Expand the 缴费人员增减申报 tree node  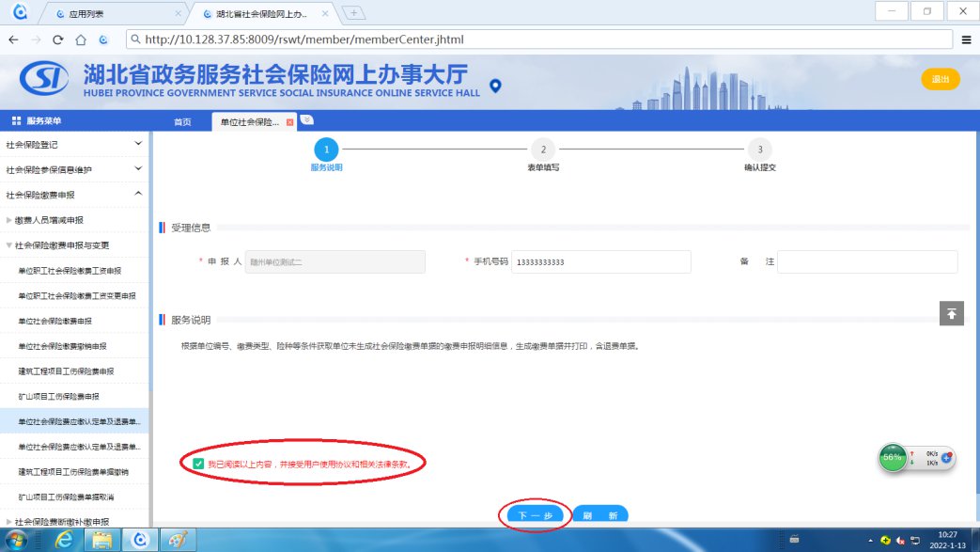[9, 220]
